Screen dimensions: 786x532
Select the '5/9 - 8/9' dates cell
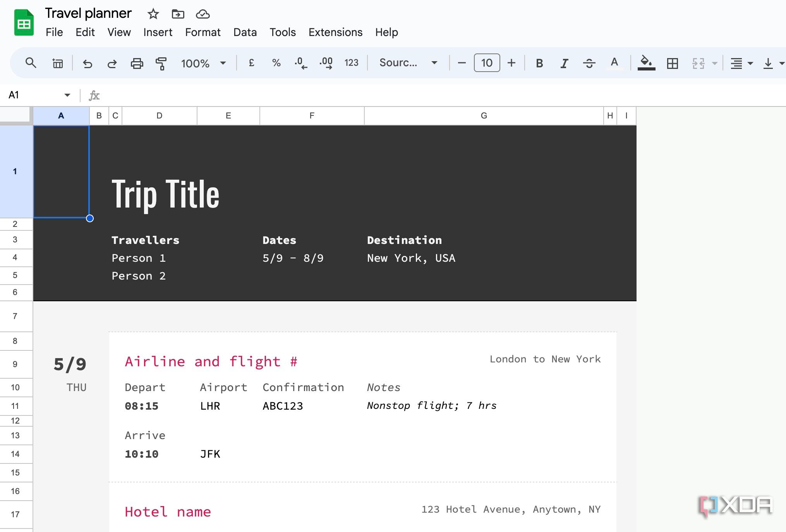point(293,258)
